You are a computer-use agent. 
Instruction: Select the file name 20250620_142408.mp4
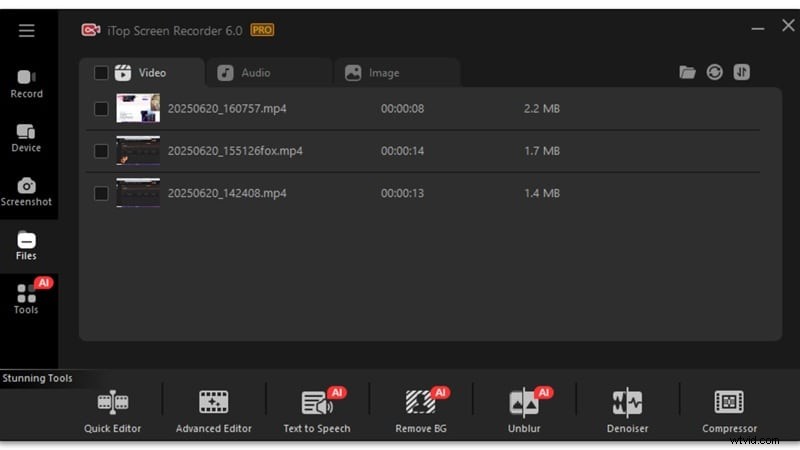(227, 193)
